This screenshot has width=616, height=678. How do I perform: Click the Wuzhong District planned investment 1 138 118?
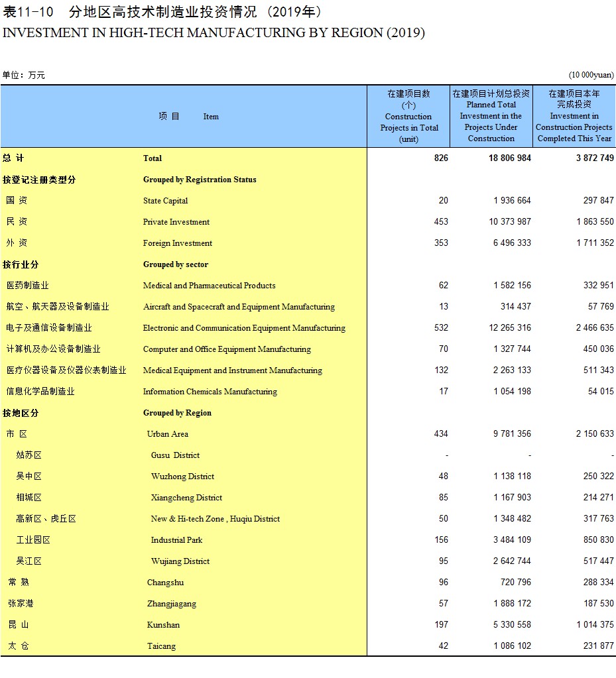(512, 476)
